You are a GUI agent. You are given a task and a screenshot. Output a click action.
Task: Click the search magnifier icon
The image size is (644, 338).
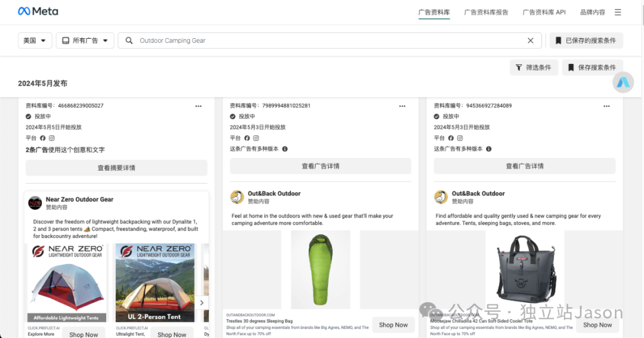[129, 41]
